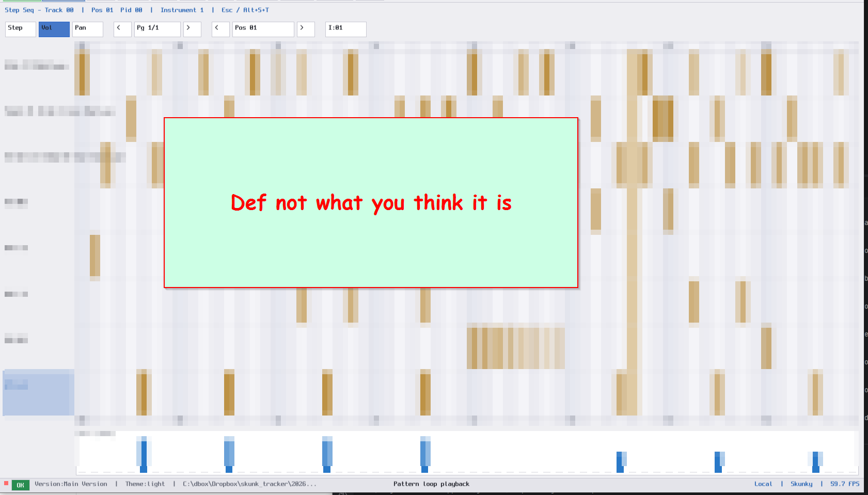Select the highlighted blue bottom row label
The width and height of the screenshot is (868, 495).
39,392
